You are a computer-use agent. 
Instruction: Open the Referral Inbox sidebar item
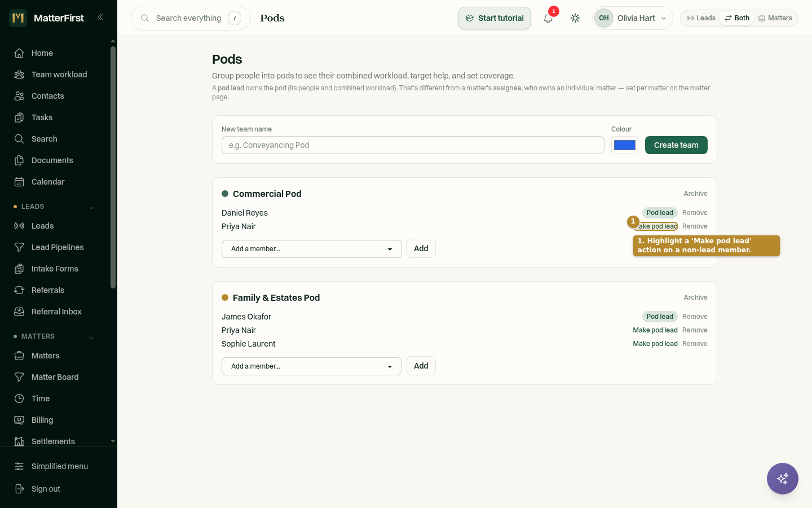point(55,312)
